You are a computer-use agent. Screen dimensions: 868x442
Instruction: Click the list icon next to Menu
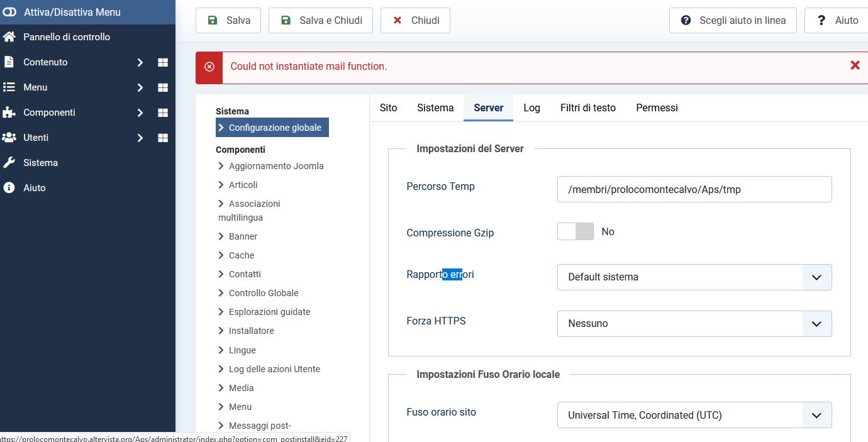click(9, 87)
